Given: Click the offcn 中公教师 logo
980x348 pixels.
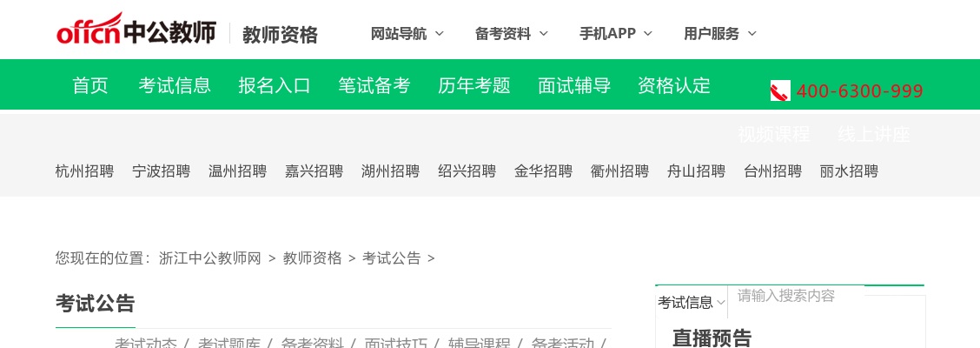Looking at the screenshot, I should [x=136, y=30].
